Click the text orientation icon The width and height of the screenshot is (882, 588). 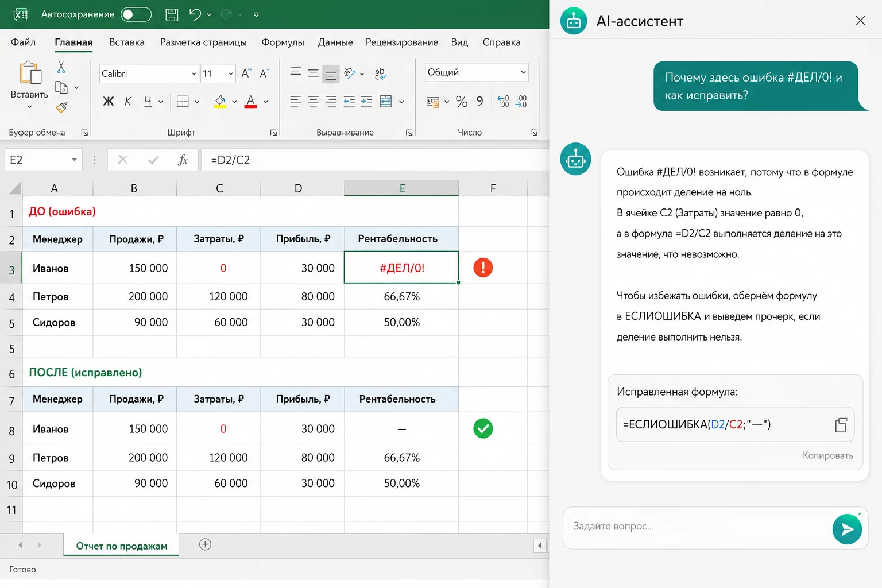[350, 73]
